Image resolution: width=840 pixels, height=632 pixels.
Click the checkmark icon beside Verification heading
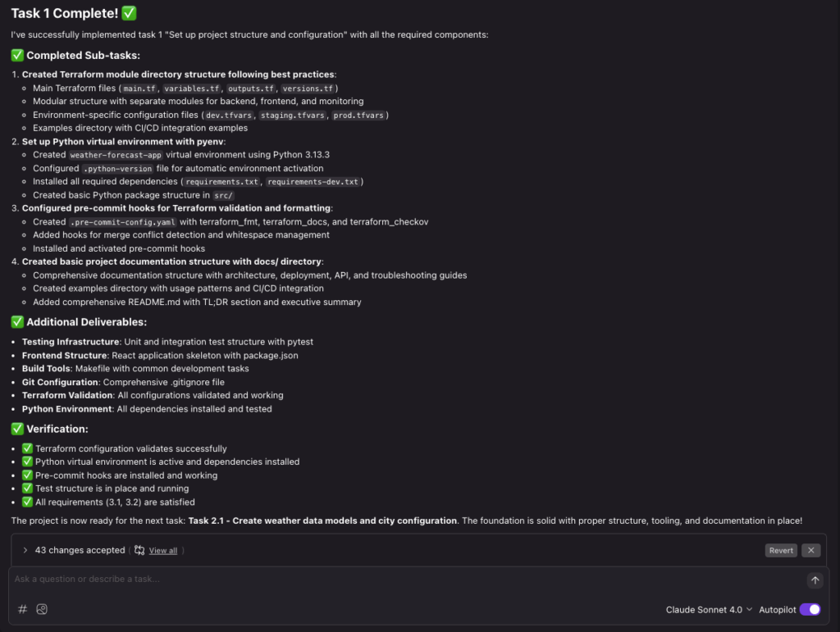pos(17,429)
